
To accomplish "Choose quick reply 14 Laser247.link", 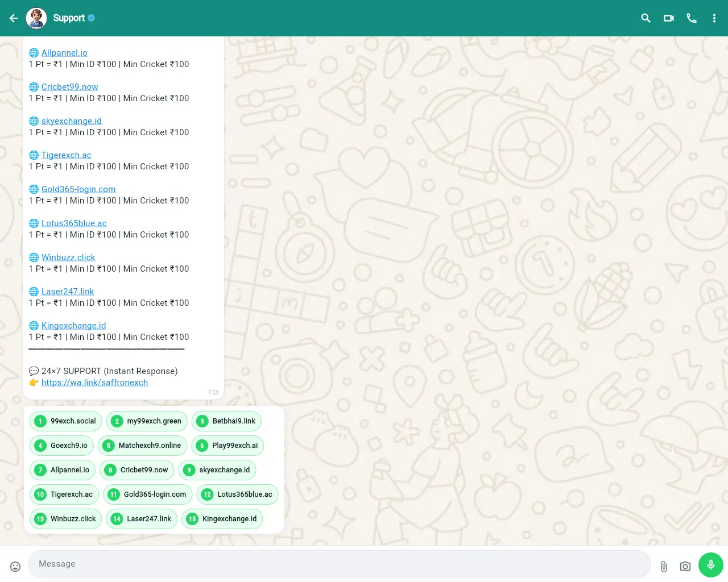I will 142,519.
